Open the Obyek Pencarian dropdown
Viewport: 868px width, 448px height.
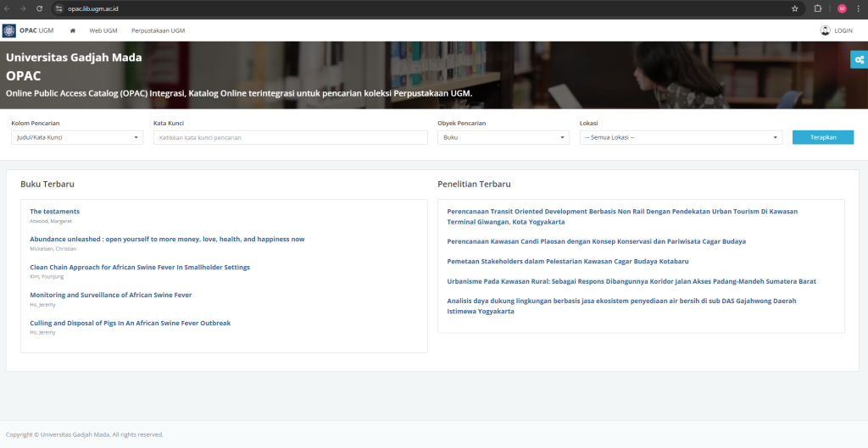coord(503,137)
